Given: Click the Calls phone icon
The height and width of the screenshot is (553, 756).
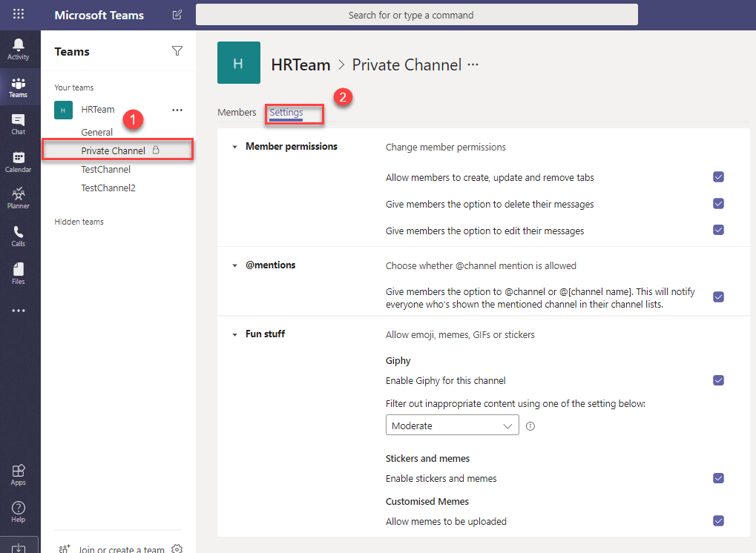Looking at the screenshot, I should click(x=19, y=236).
